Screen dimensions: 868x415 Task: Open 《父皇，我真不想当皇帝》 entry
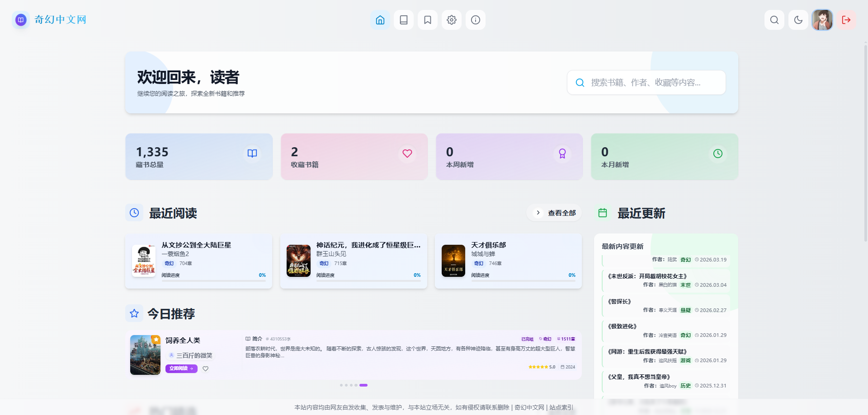point(665,381)
